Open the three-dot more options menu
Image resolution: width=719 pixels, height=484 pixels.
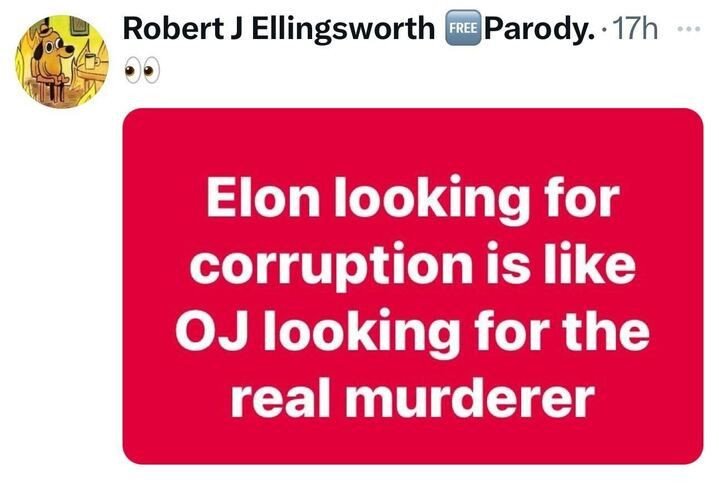[x=689, y=29]
